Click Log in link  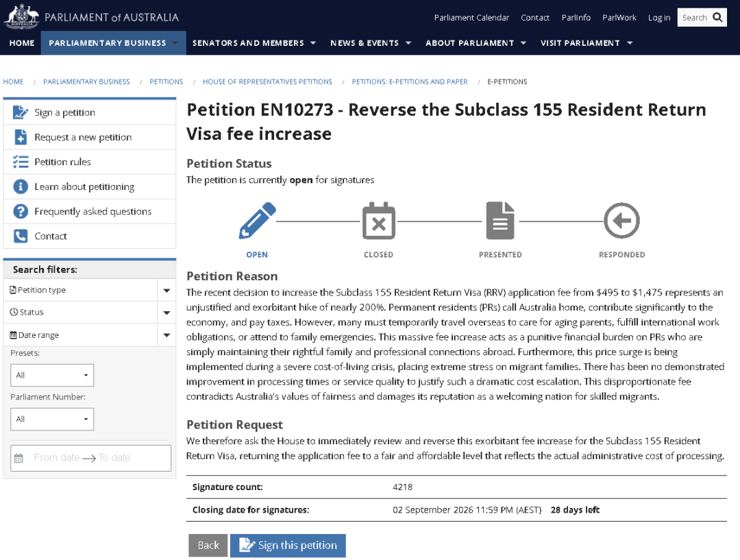(659, 17)
